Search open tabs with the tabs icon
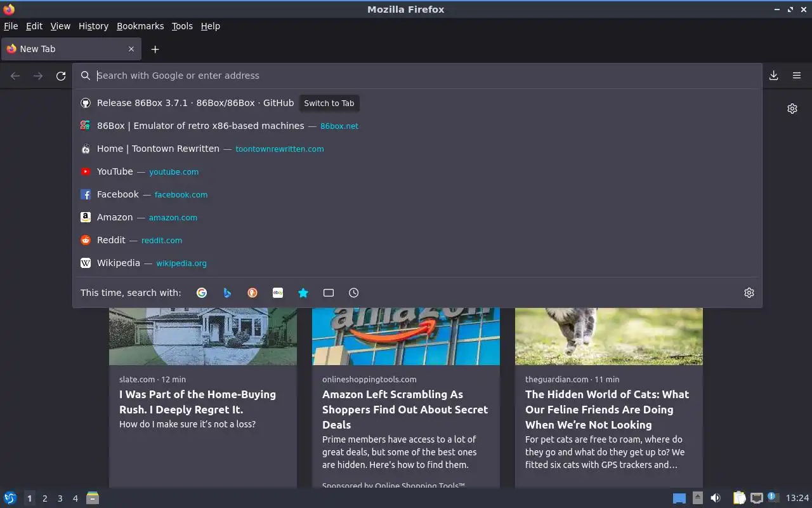Image resolution: width=812 pixels, height=508 pixels. pos(329,293)
